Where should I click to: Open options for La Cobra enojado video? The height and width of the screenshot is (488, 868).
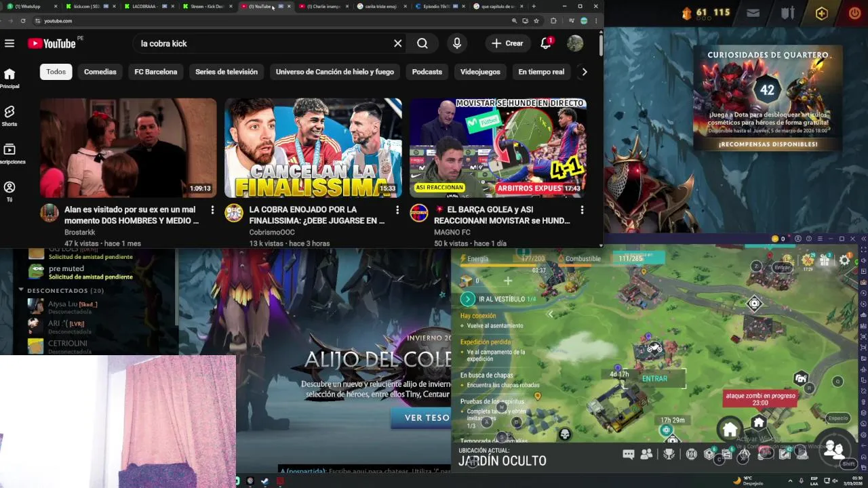tap(397, 210)
